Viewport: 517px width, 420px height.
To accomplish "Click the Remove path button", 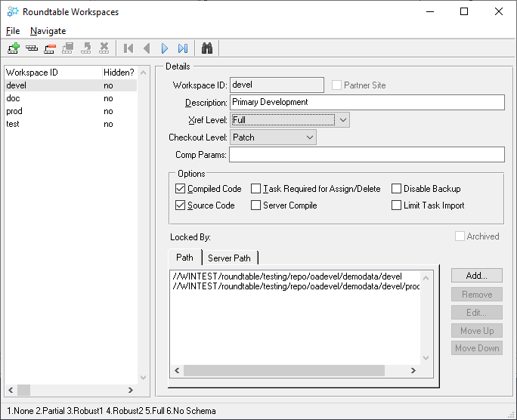I will 477,294.
